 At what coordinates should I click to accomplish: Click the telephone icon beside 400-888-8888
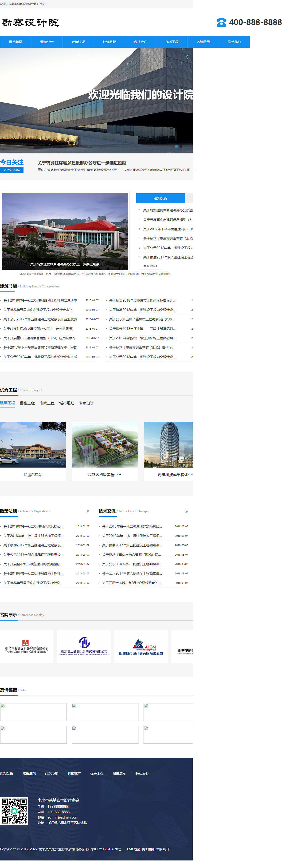pos(221,22)
